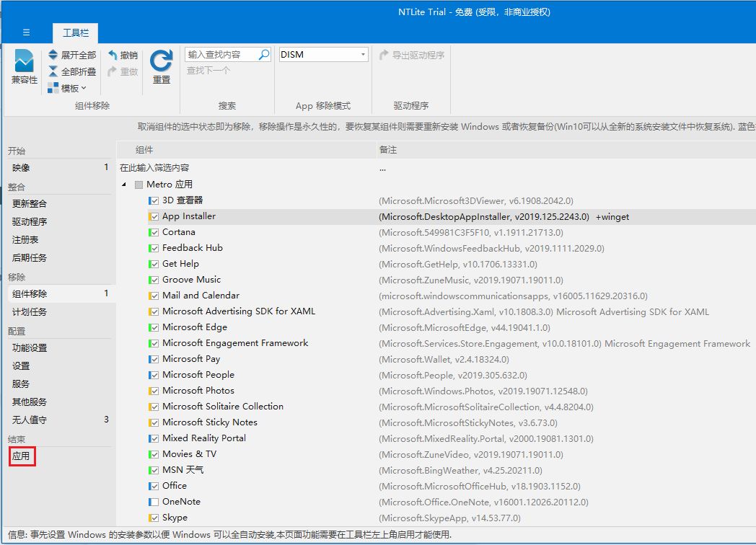Click the 重置 reset icon
The height and width of the screenshot is (545, 756).
[x=161, y=61]
